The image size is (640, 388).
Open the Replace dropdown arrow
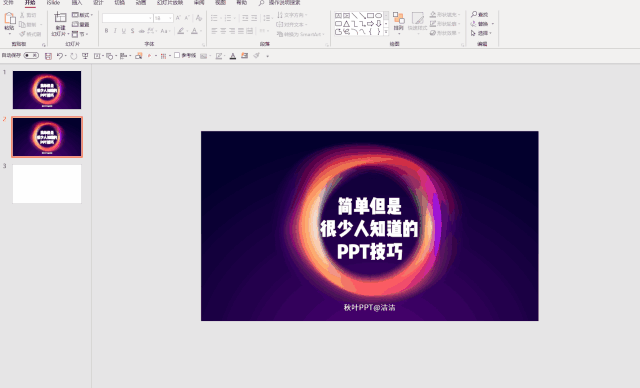493,24
